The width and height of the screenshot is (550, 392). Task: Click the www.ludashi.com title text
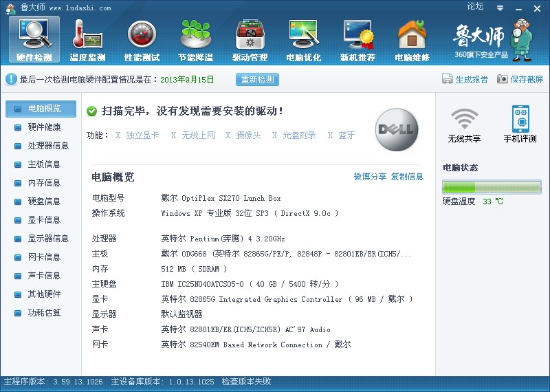(80, 8)
